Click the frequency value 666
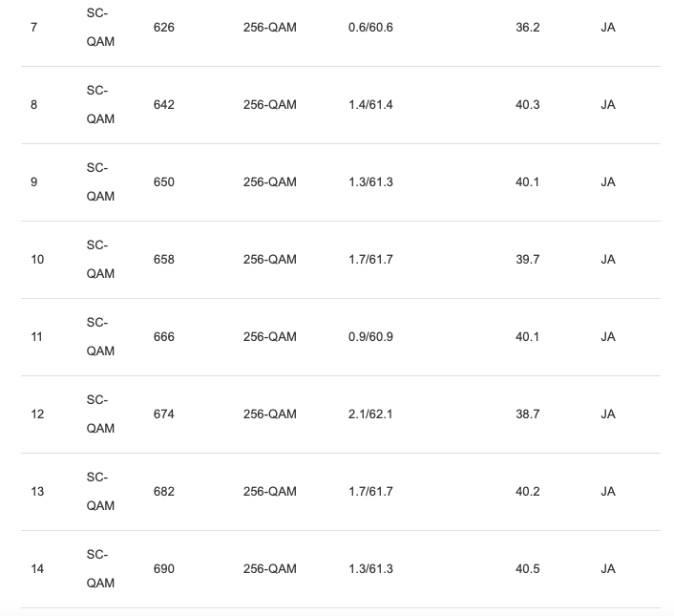 point(163,337)
